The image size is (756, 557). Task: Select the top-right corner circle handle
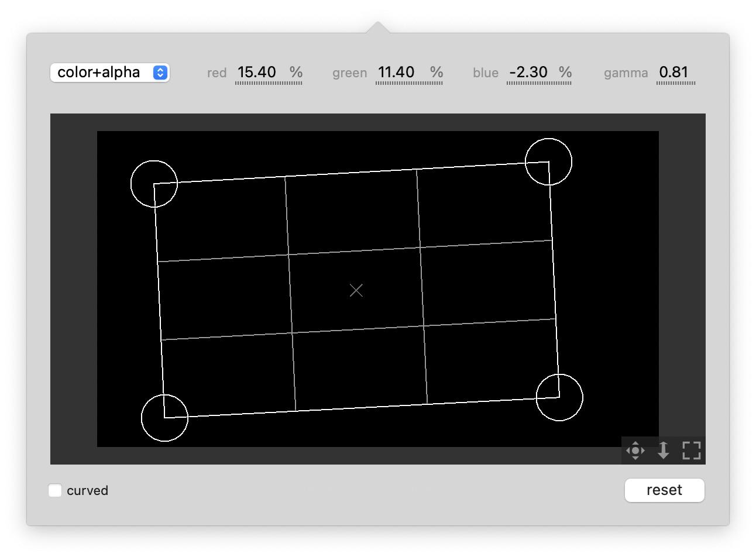coord(548,162)
